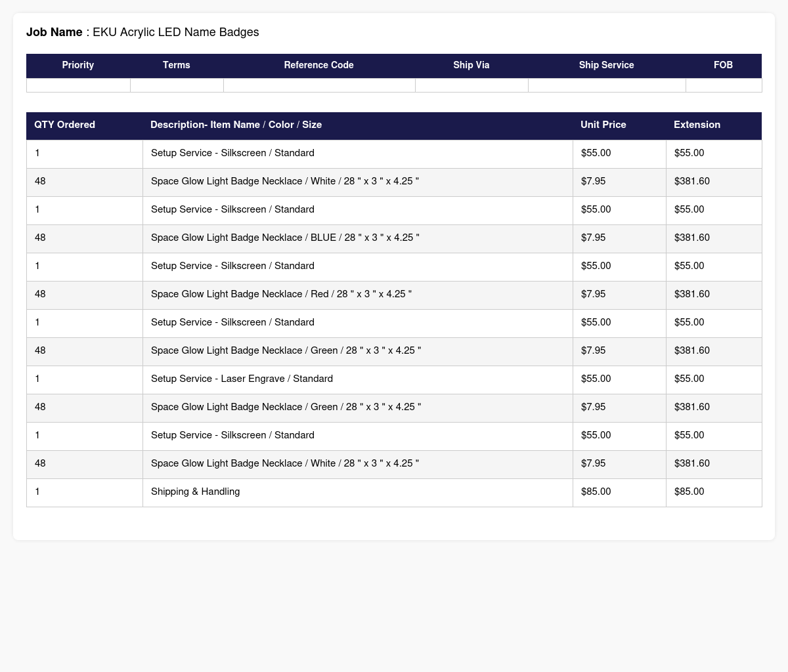Click the Red Badge Necklace description

(x=281, y=294)
